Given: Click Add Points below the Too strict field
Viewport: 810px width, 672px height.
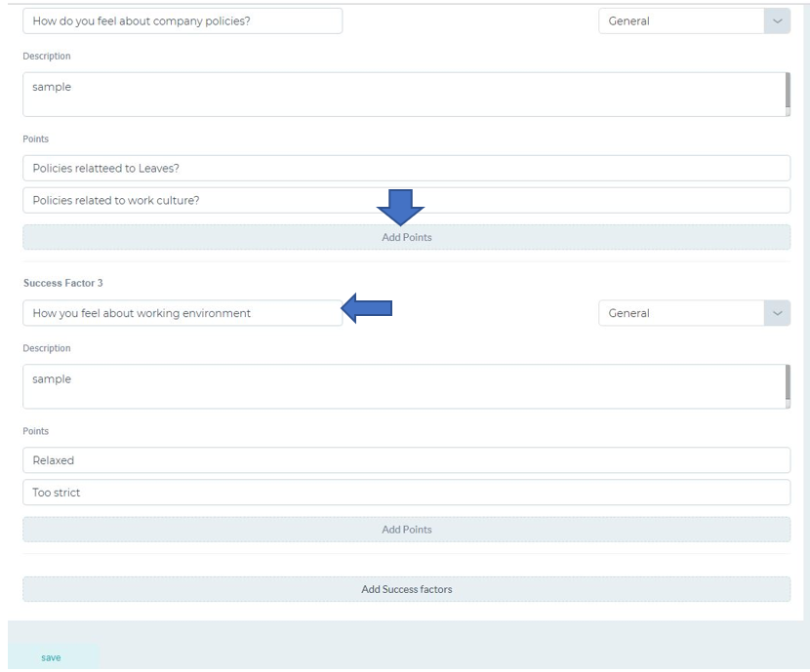Looking at the screenshot, I should [x=407, y=530].
